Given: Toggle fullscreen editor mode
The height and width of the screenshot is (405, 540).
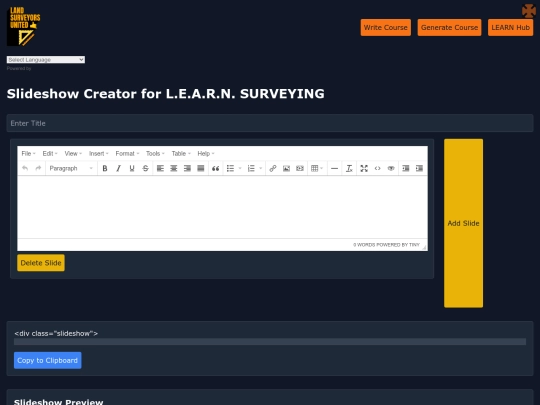Looking at the screenshot, I should click(364, 168).
